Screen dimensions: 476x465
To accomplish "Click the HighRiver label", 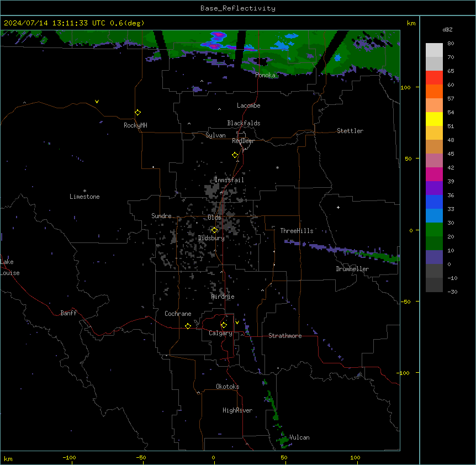I will pyautogui.click(x=237, y=410).
